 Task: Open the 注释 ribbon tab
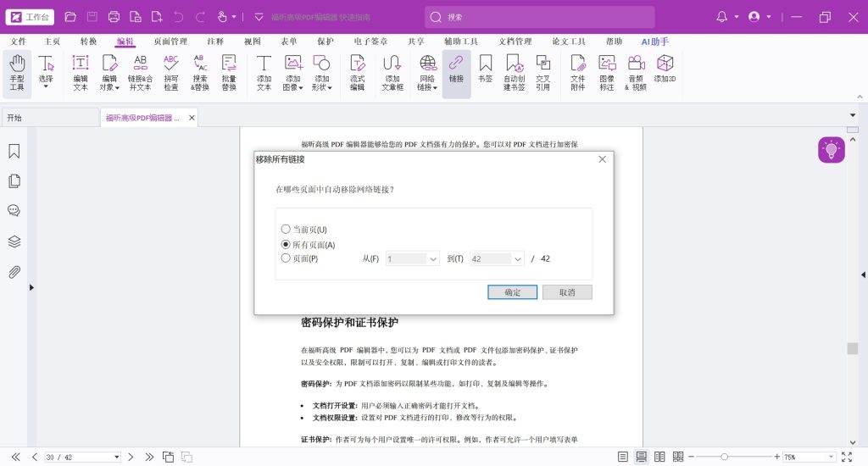pos(215,42)
